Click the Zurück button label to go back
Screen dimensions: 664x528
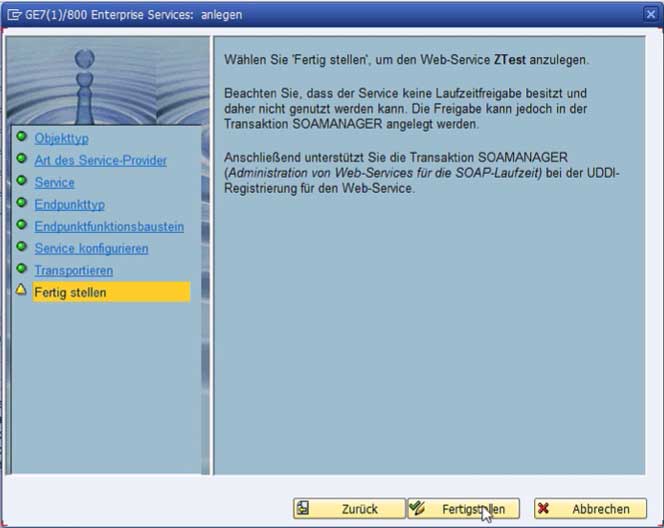point(359,509)
